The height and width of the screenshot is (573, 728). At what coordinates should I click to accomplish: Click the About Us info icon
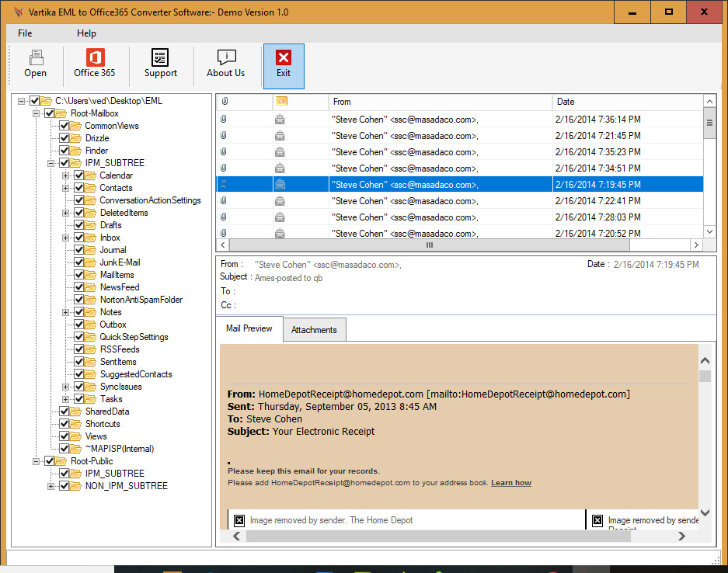tap(226, 57)
